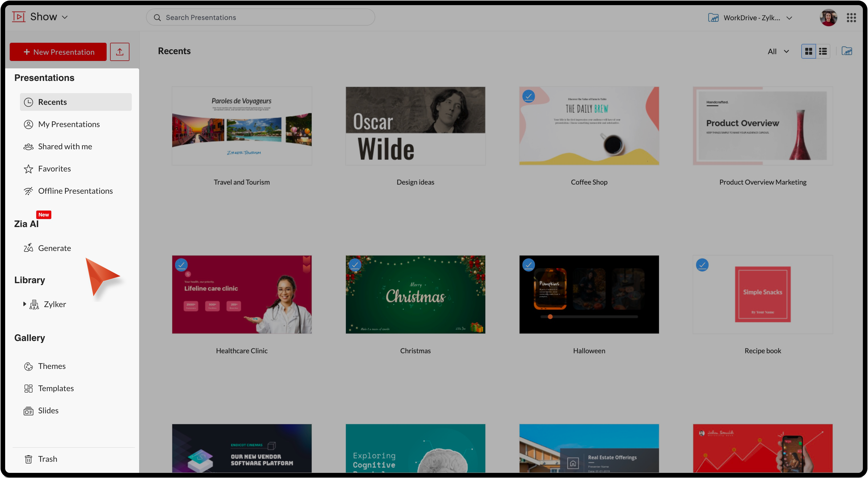This screenshot has height=478, width=868.
Task: Open the All filter dropdown
Action: pyautogui.click(x=778, y=51)
